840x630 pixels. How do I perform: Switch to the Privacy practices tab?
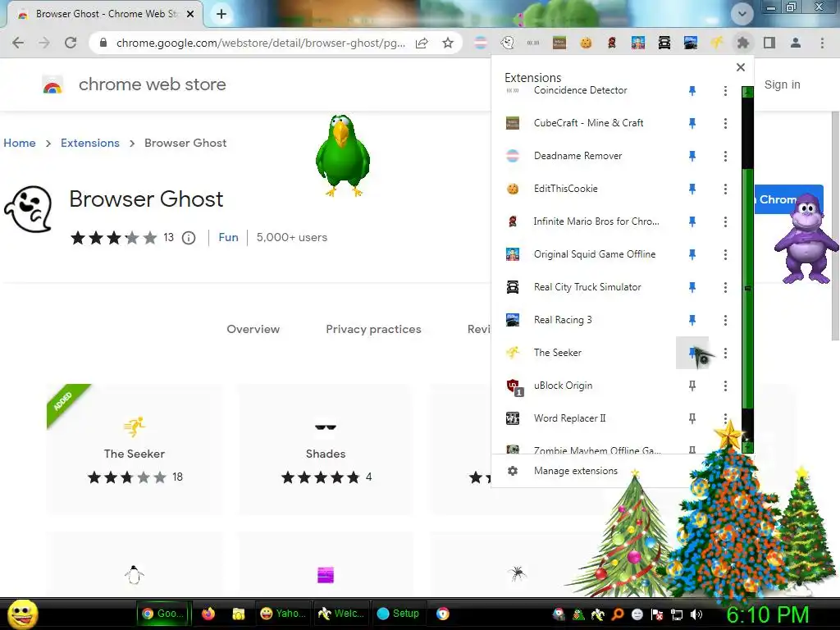click(373, 330)
